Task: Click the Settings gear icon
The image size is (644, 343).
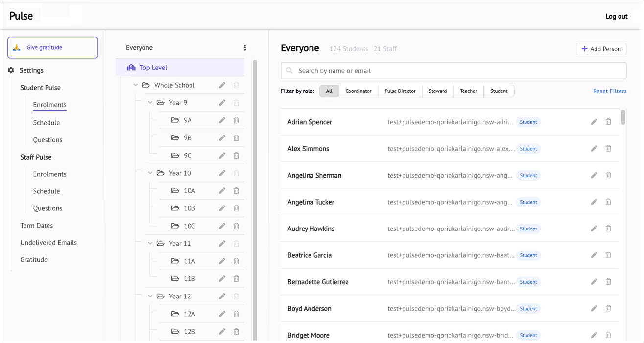Action: pyautogui.click(x=11, y=70)
